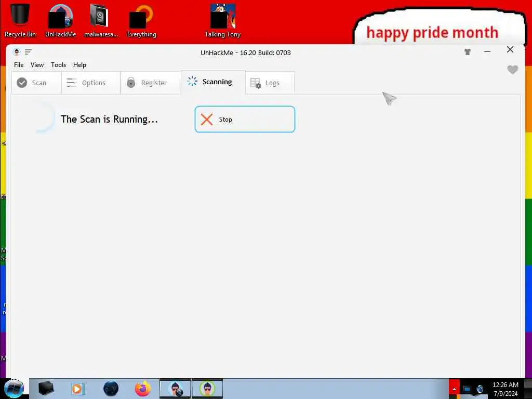
Task: Select the Talking Tony desktop icon
Action: tap(222, 20)
